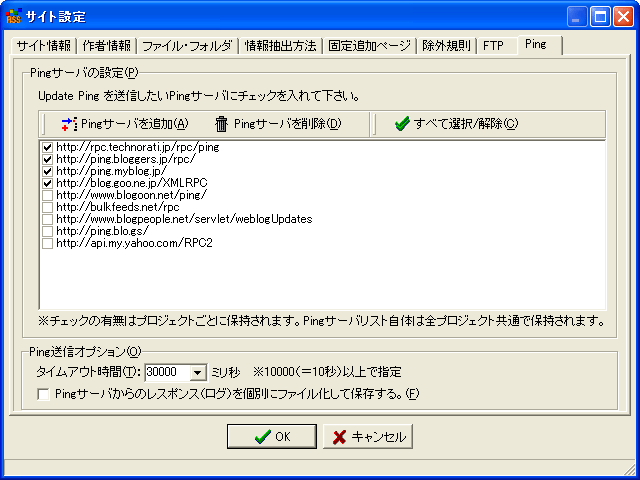Uncheck ping.bloggers.jp/rpc/ server

pos(47,159)
